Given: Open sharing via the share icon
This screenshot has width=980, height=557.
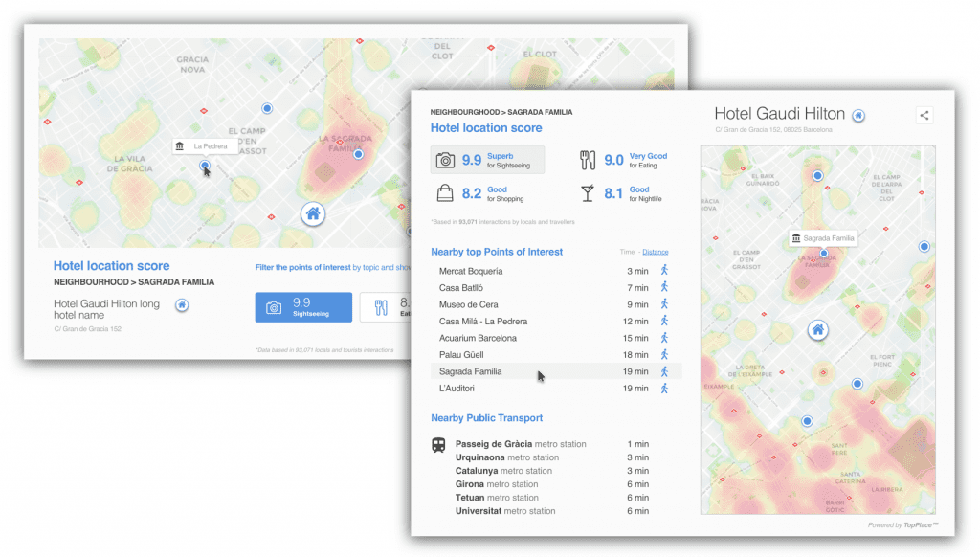Looking at the screenshot, I should (924, 115).
